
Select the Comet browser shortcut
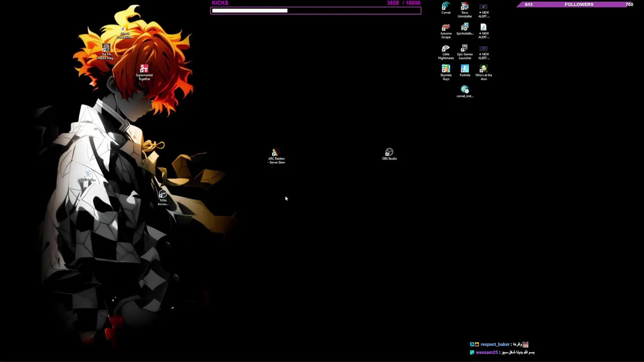(446, 8)
